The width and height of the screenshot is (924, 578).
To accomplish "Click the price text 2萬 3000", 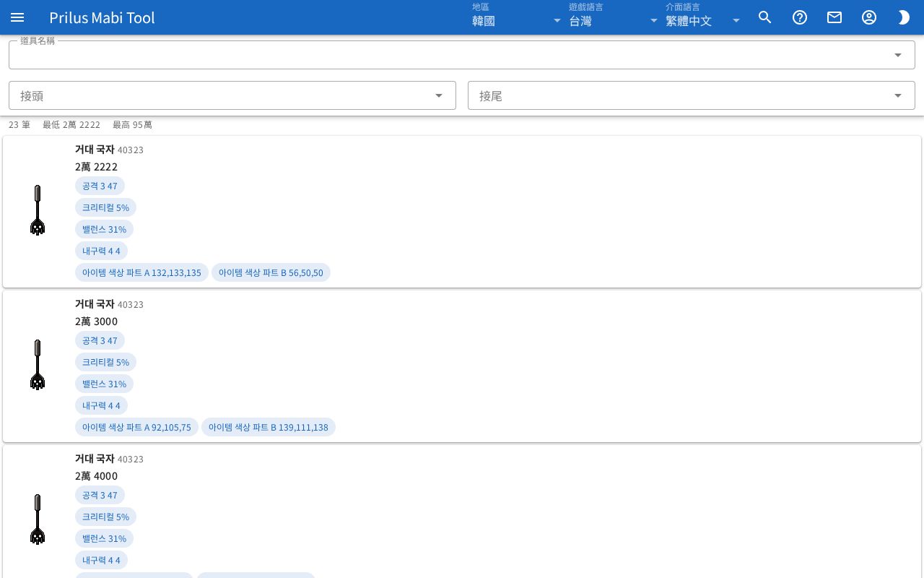I will [x=96, y=322].
